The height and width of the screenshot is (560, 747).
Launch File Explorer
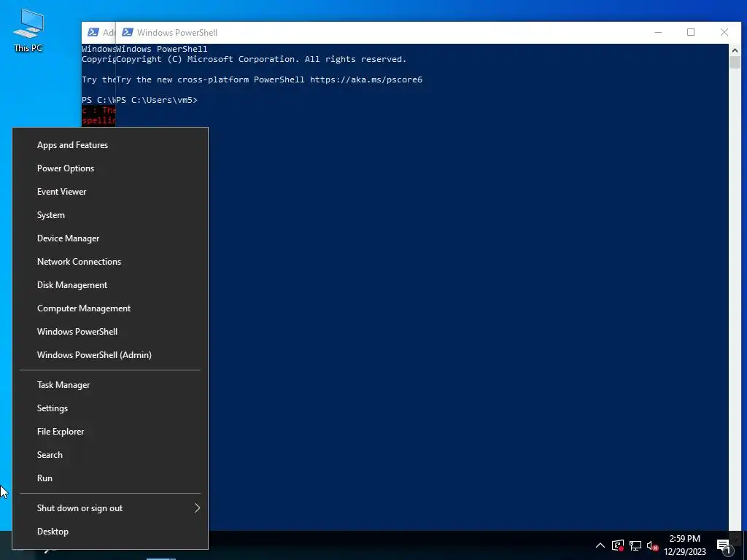(110, 432)
